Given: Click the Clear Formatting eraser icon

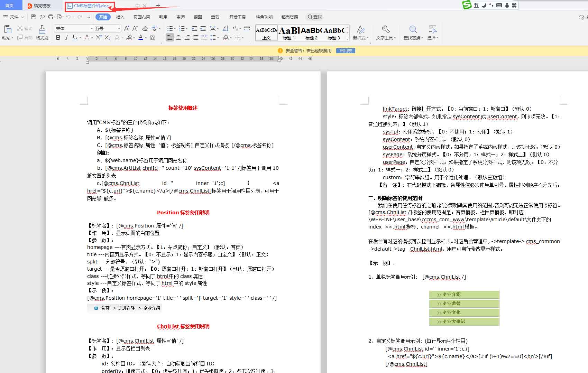Looking at the screenshot, I should pos(145,28).
